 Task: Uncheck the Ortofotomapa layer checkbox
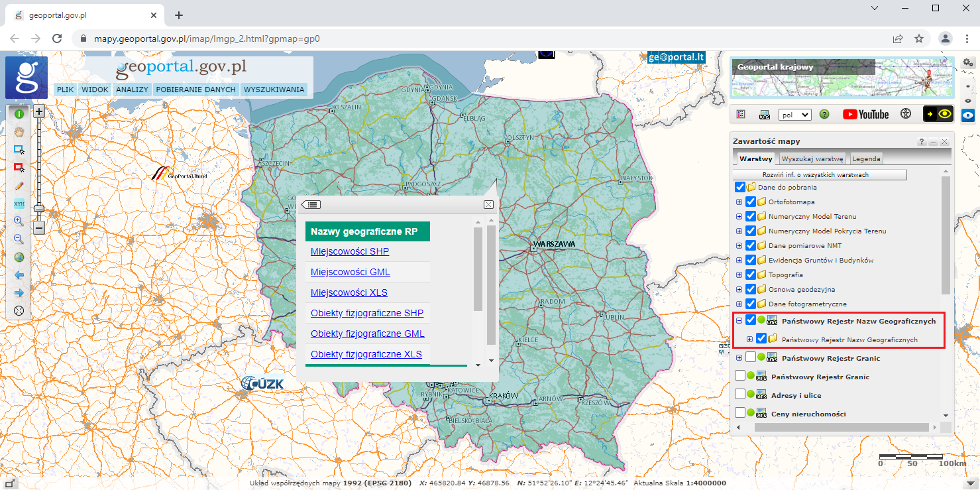tap(751, 202)
